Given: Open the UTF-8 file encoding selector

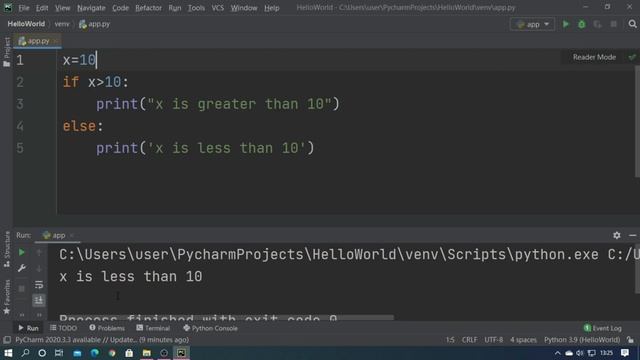Looking at the screenshot, I should coord(493,340).
